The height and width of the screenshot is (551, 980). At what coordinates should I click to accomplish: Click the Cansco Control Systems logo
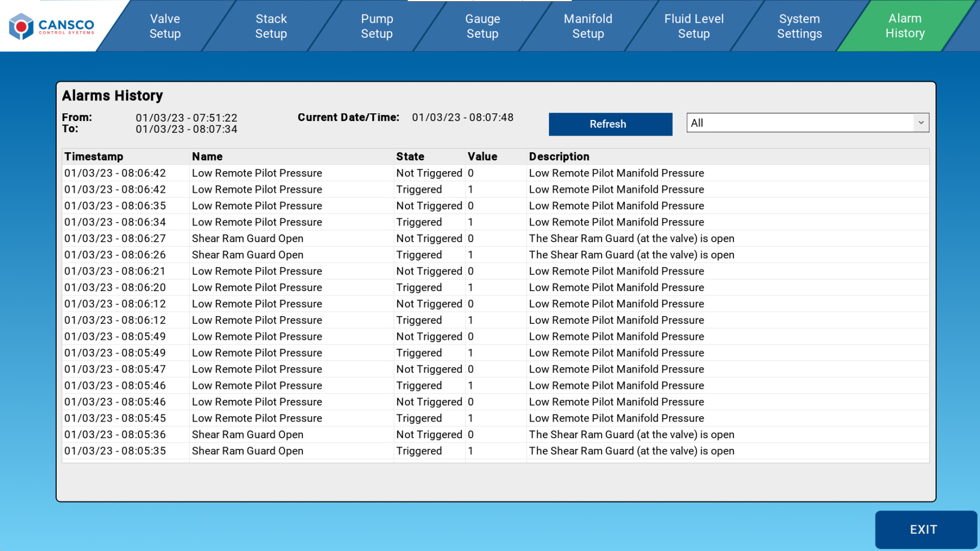[x=52, y=26]
